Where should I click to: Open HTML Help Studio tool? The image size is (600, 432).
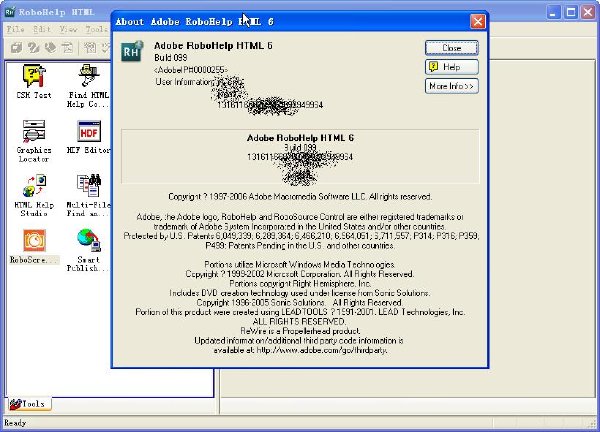click(x=34, y=196)
